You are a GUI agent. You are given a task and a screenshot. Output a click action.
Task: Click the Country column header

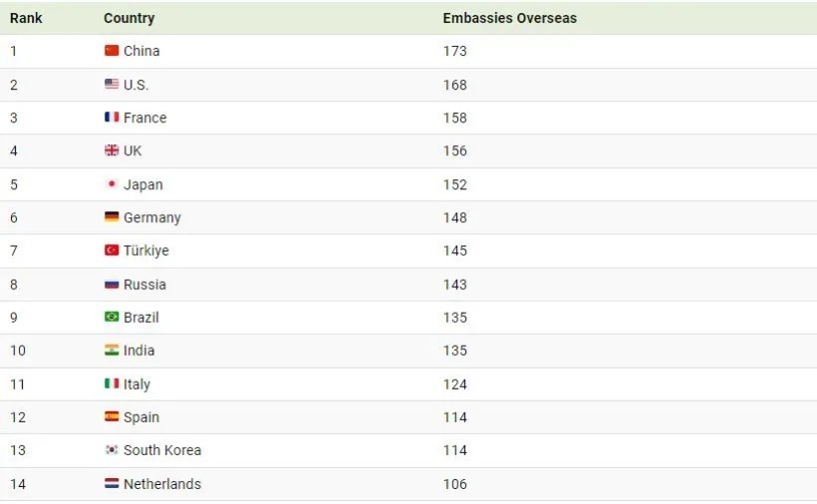[129, 18]
